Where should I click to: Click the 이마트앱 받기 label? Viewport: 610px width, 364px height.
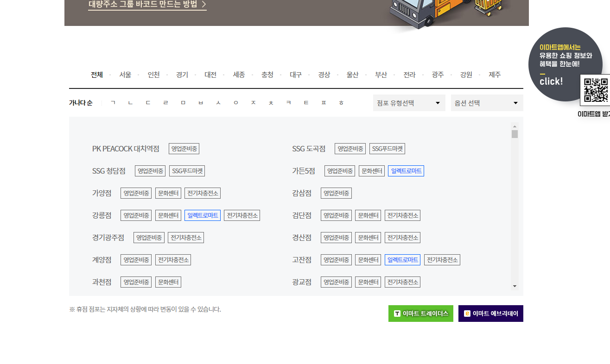[594, 114]
